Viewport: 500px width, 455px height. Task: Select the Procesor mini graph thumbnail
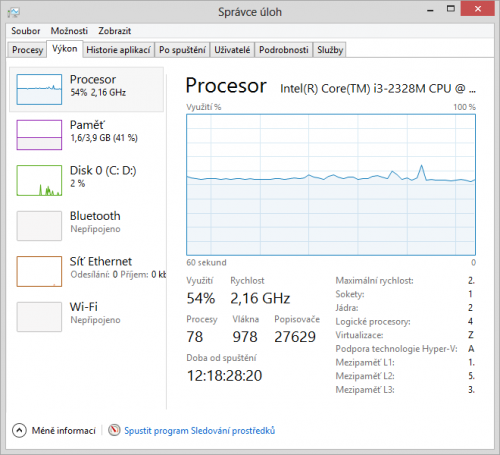click(39, 89)
